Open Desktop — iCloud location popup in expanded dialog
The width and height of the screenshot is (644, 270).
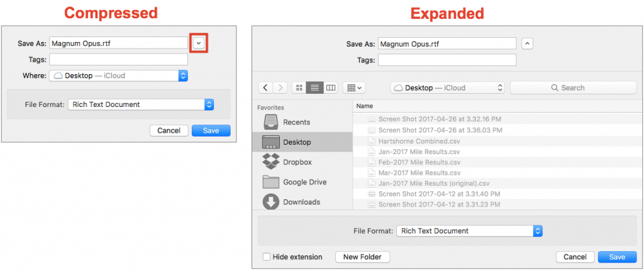(447, 87)
